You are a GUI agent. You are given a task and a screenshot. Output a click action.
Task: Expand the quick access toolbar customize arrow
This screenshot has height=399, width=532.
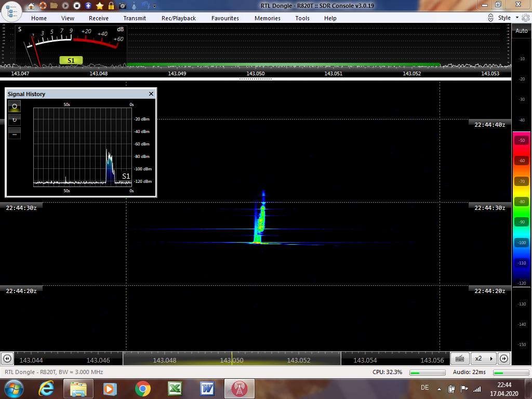coord(155,6)
